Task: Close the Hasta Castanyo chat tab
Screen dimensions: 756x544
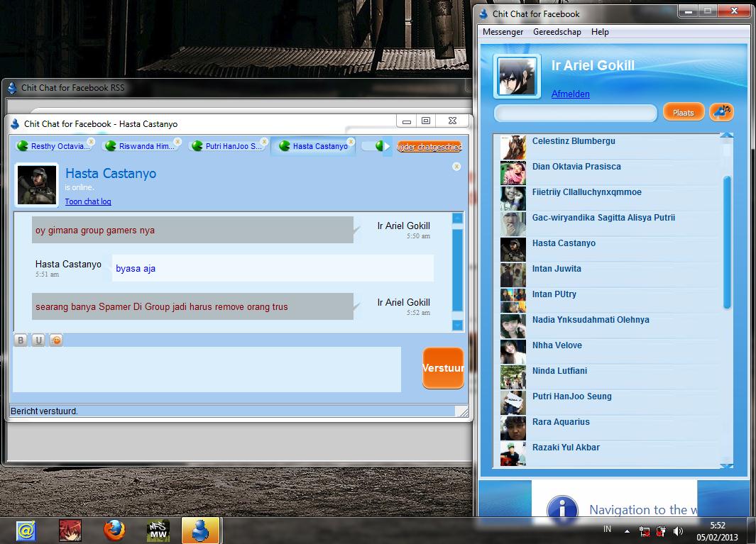Action: [x=351, y=142]
